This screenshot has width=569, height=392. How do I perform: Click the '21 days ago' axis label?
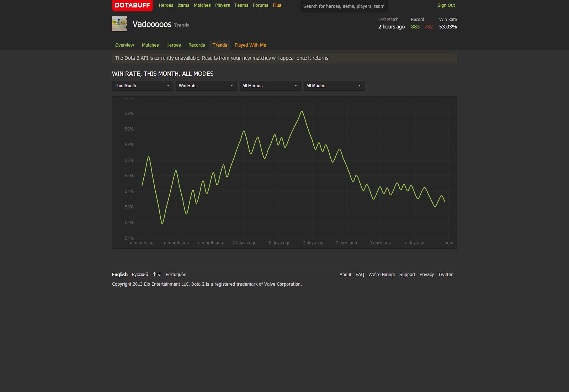pyautogui.click(x=244, y=243)
